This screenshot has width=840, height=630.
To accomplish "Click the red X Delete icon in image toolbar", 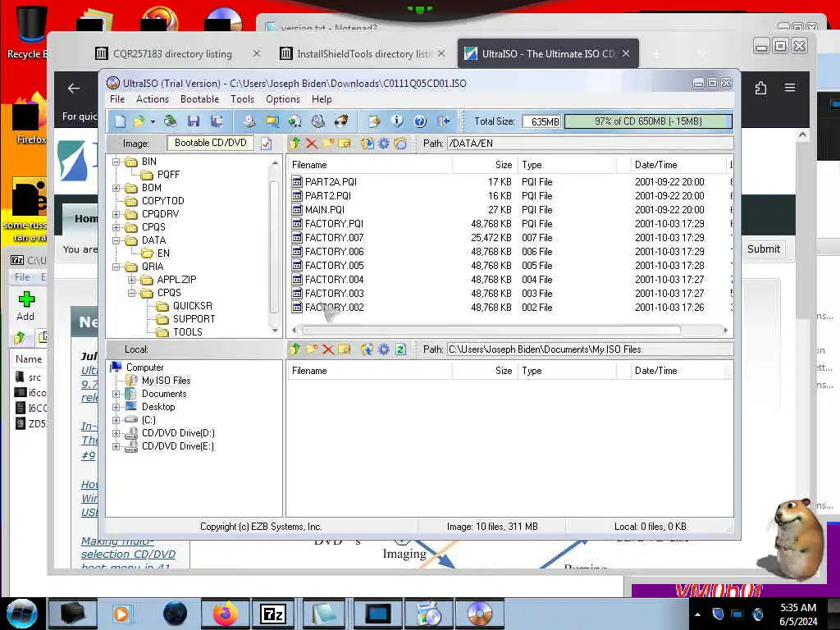I will pos(312,144).
